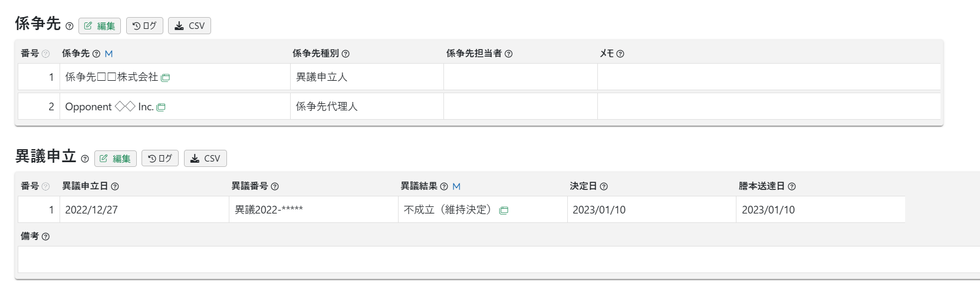Open ログ for 異議申立 section
This screenshot has height=299, width=980.
tap(160, 159)
